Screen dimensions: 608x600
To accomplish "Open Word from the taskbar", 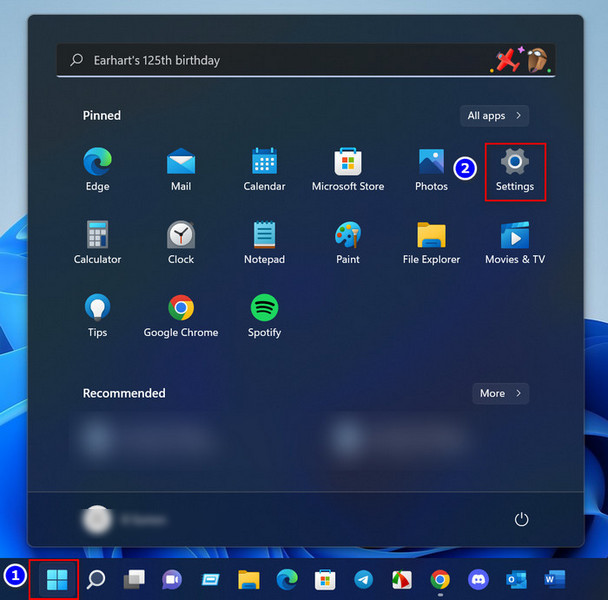I will pos(554,579).
